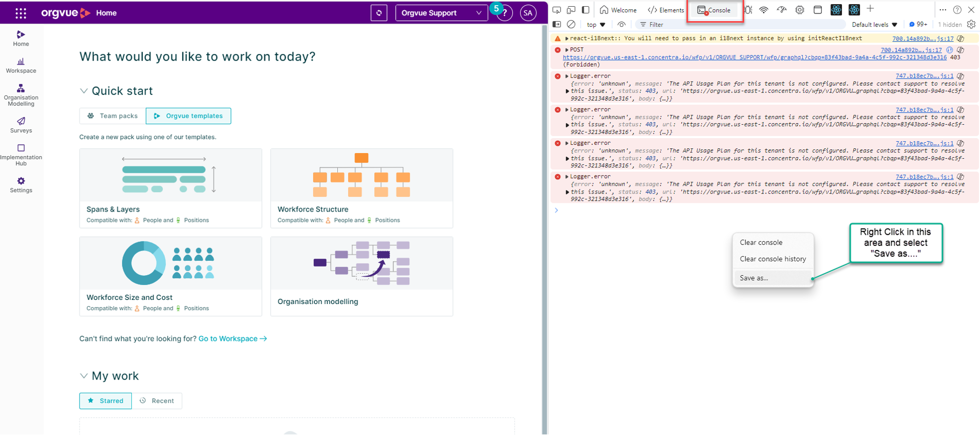
Task: Click the console prompt input line
Action: coord(765,211)
